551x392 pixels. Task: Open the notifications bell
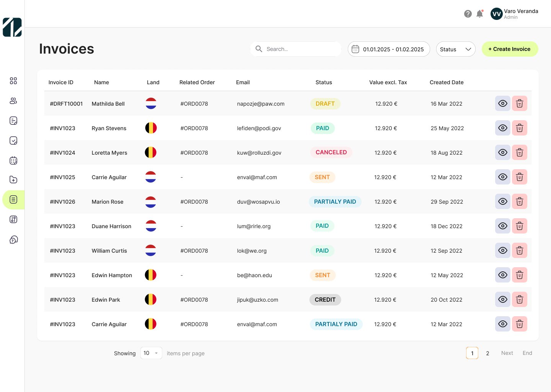coord(479,14)
